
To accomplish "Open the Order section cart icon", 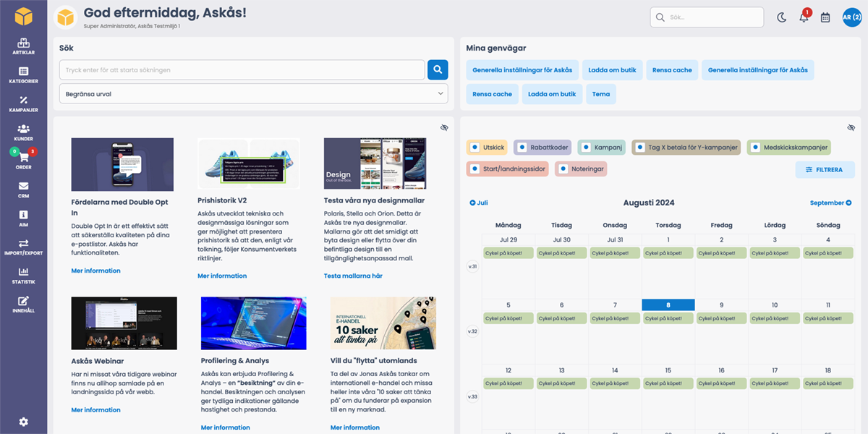I will 23,158.
